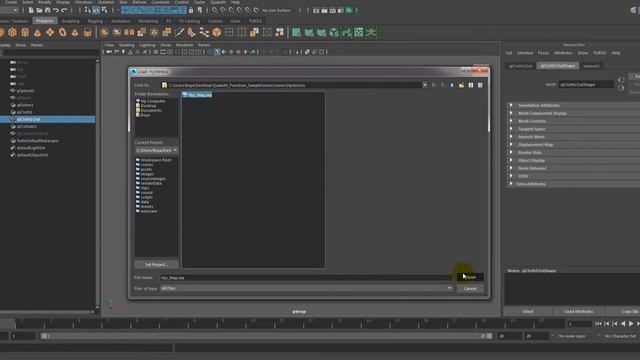Viewport: 640px width, 360px height.
Task: Click the Cancel button in the dialog
Action: point(470,289)
